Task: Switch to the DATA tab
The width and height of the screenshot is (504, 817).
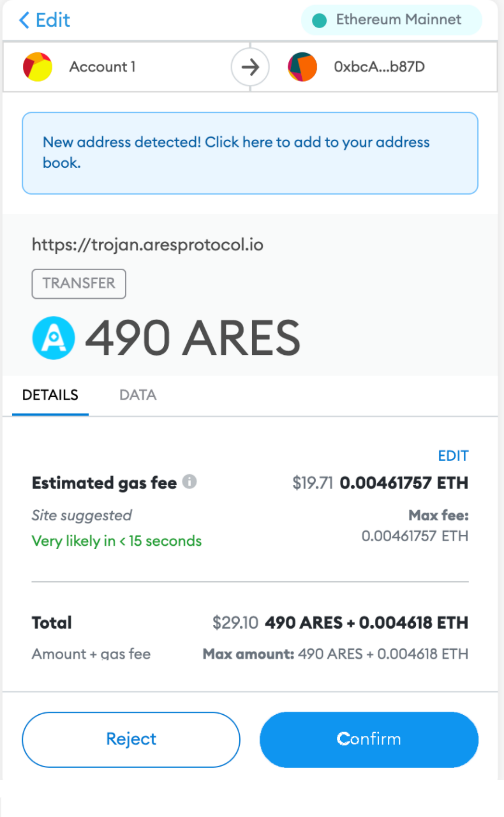Action: coord(138,395)
